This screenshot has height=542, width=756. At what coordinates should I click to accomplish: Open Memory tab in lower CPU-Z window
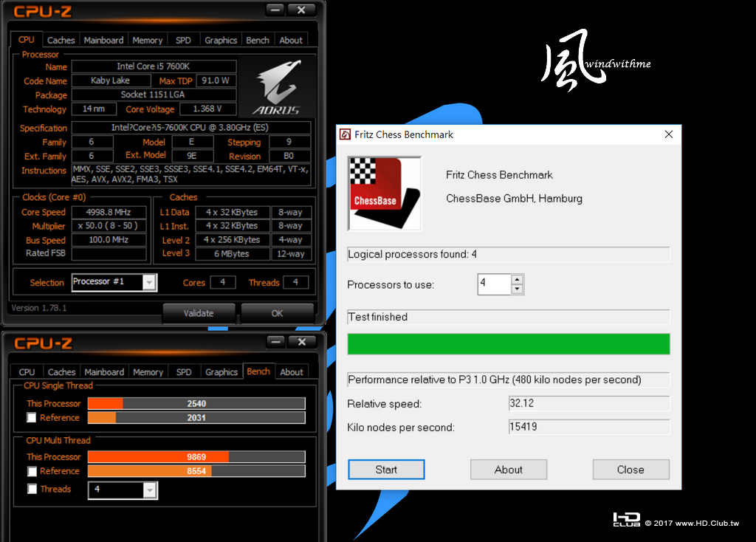coord(148,371)
